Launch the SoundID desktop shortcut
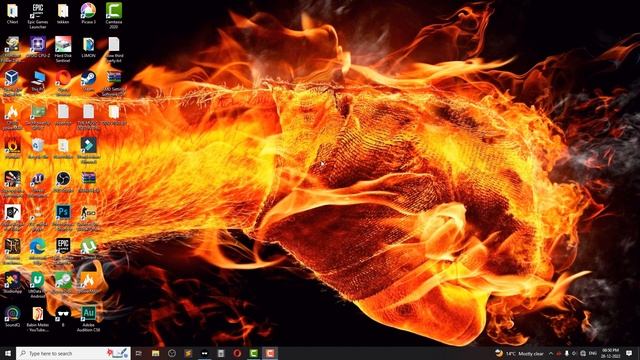 [12, 316]
